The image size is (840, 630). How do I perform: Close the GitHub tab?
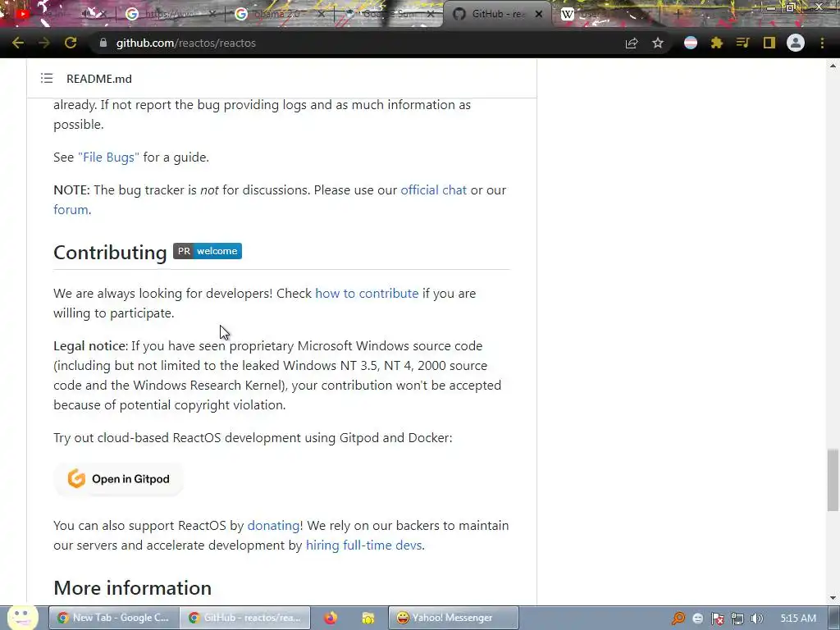540,14
